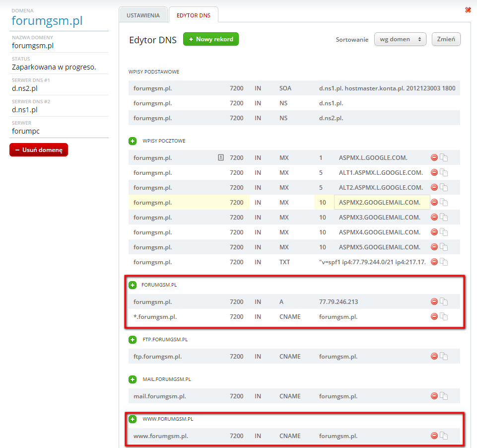
Task: Open the Sortowanie 'wg domen' dropdown
Action: pyautogui.click(x=400, y=39)
